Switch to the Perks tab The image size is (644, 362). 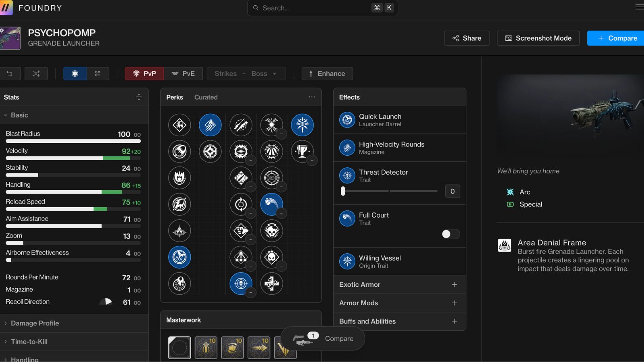175,97
